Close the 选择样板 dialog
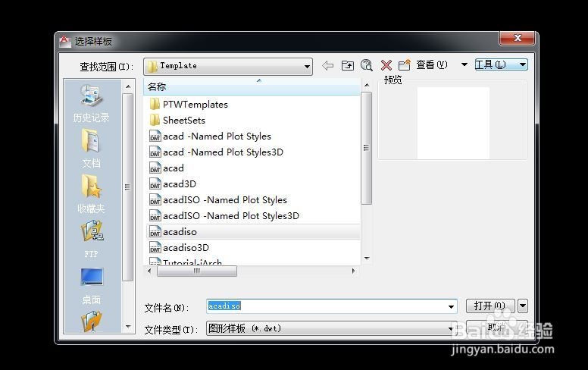 [517, 38]
